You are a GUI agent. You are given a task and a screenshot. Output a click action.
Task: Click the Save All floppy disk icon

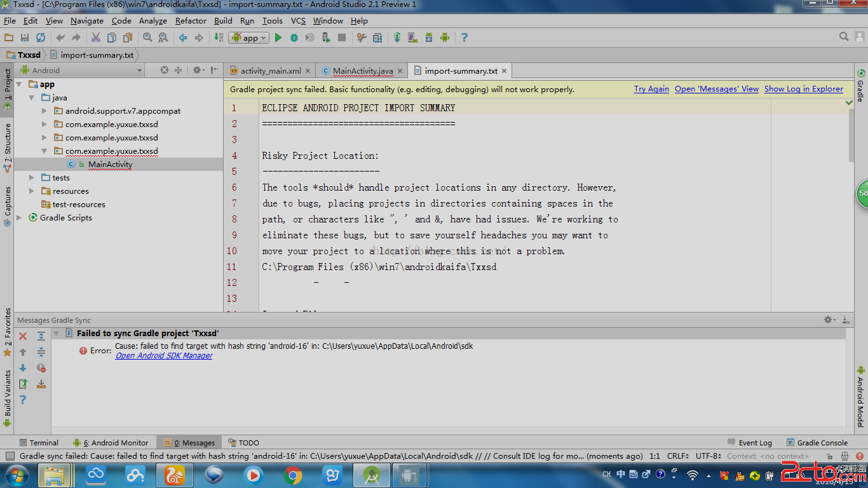(25, 37)
